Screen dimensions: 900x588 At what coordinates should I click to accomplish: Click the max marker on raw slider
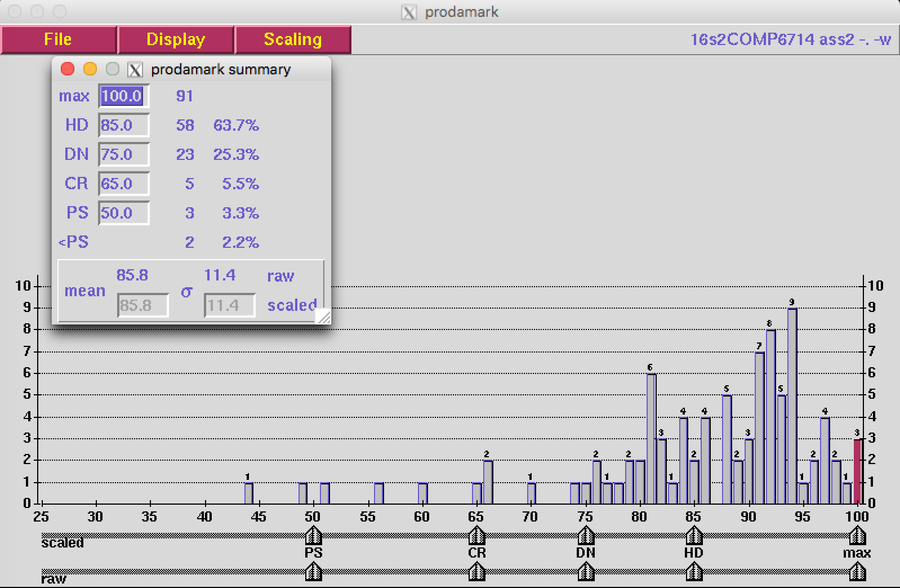pyautogui.click(x=857, y=573)
